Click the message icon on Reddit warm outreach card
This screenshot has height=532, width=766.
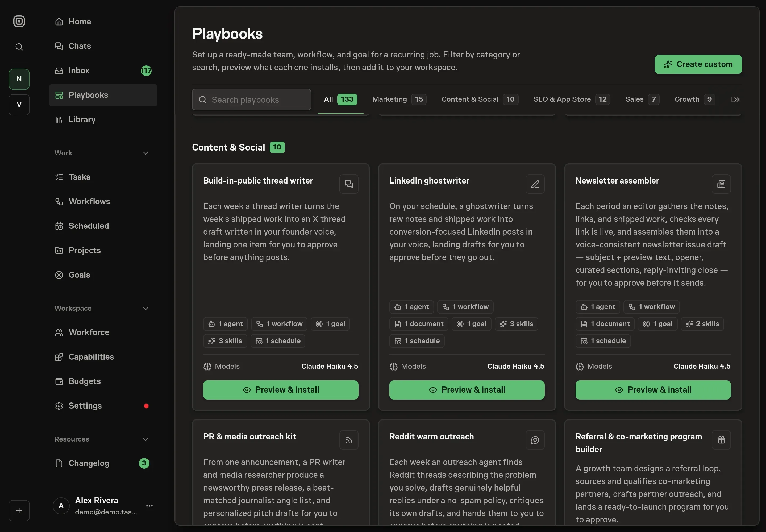click(x=535, y=440)
